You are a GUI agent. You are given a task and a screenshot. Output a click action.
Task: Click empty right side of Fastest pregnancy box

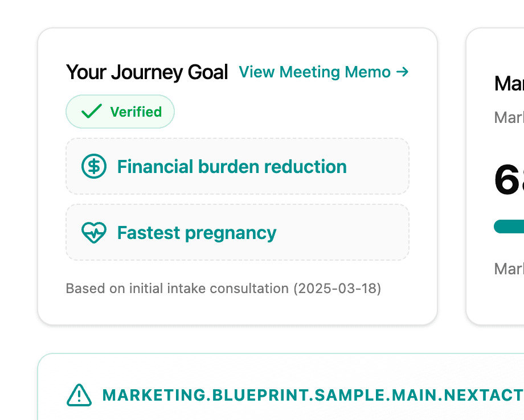coord(353,233)
